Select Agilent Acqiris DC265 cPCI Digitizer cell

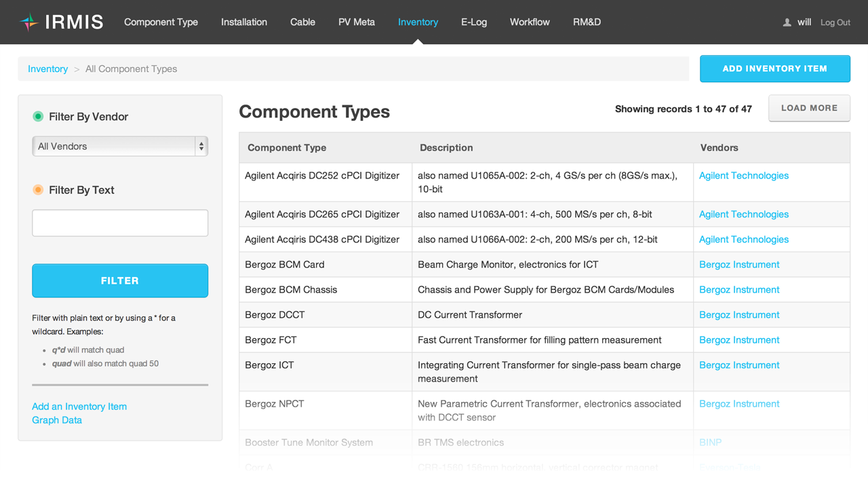[325, 215]
